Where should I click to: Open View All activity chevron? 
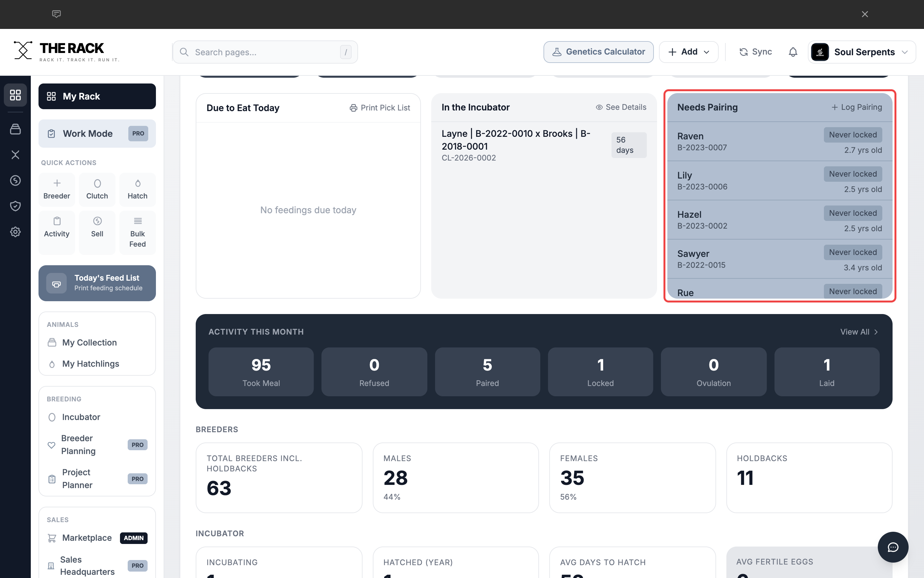pyautogui.click(x=876, y=332)
